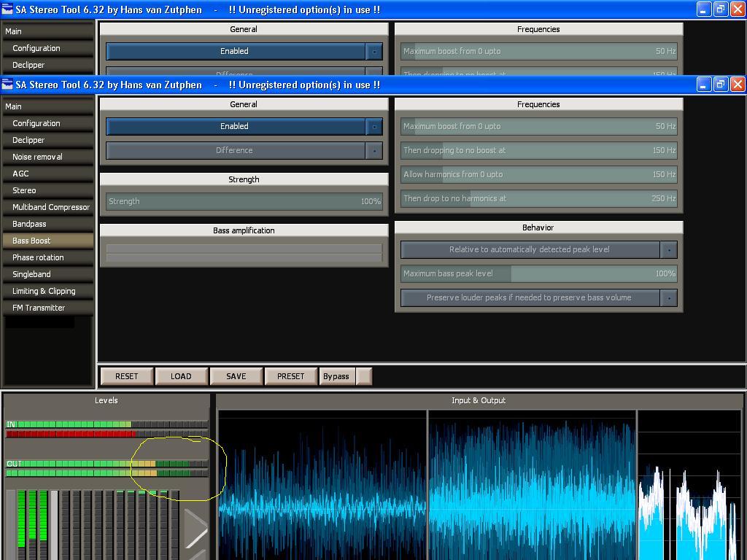Click the small blank button beside Bypass
The width and height of the screenshot is (747, 560).
point(364,376)
